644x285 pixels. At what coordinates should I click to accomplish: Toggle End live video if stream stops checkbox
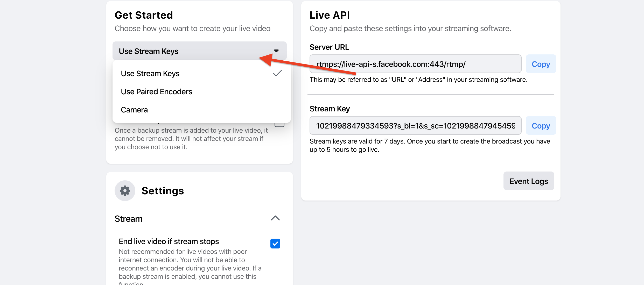[x=275, y=244]
